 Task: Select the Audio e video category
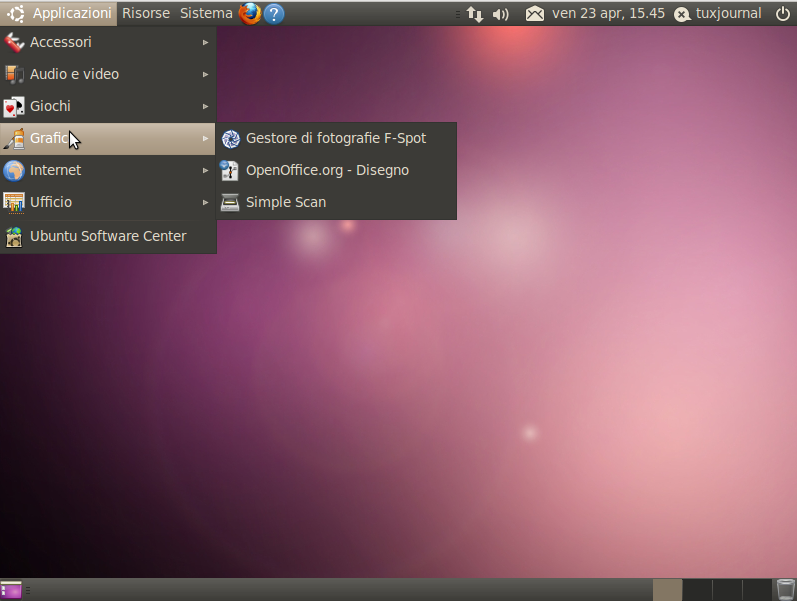click(x=108, y=74)
